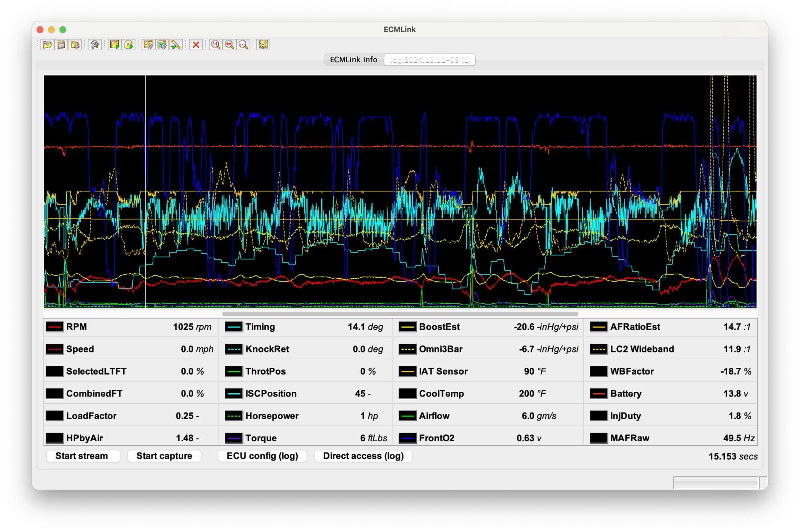The height and width of the screenshot is (532, 800).
Task: Click the Torque purple swatch
Action: (x=234, y=438)
